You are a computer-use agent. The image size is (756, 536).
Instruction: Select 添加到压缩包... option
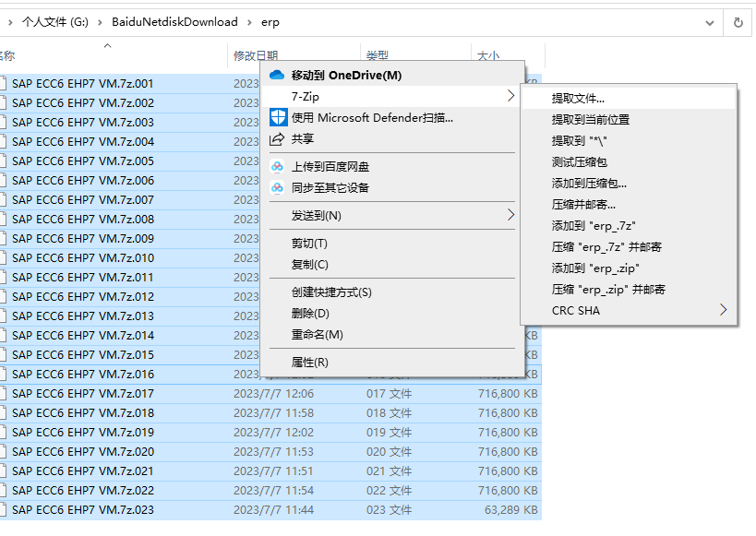tap(588, 184)
